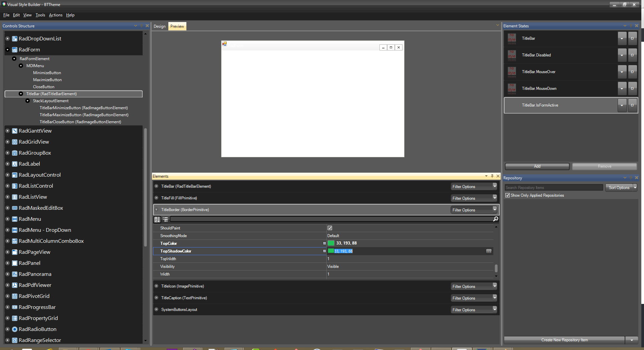The height and width of the screenshot is (350, 644).
Task: Close the Repository panel
Action: coord(636,178)
